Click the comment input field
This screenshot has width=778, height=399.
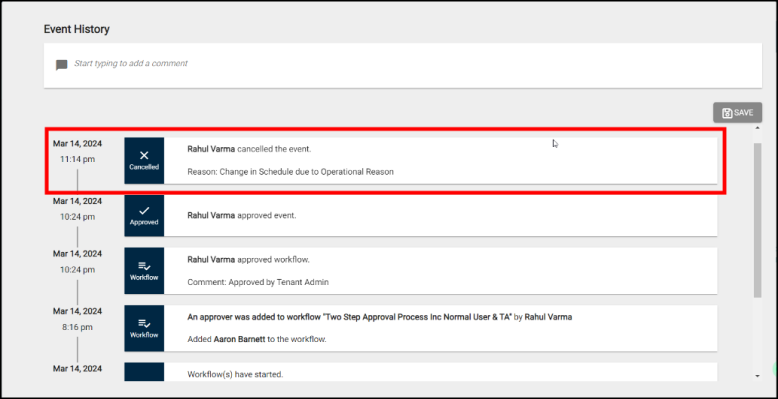[x=403, y=66]
